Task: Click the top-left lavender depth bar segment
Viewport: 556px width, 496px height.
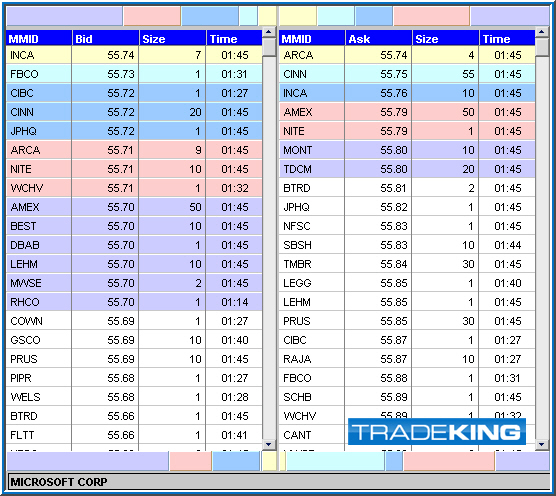Action: [x=65, y=16]
